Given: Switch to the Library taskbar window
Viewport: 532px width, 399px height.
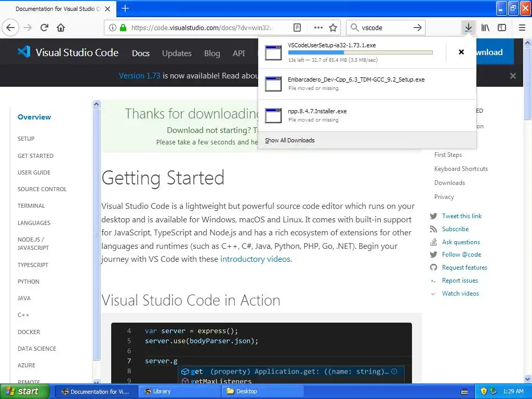Looking at the screenshot, I should 180,392.
